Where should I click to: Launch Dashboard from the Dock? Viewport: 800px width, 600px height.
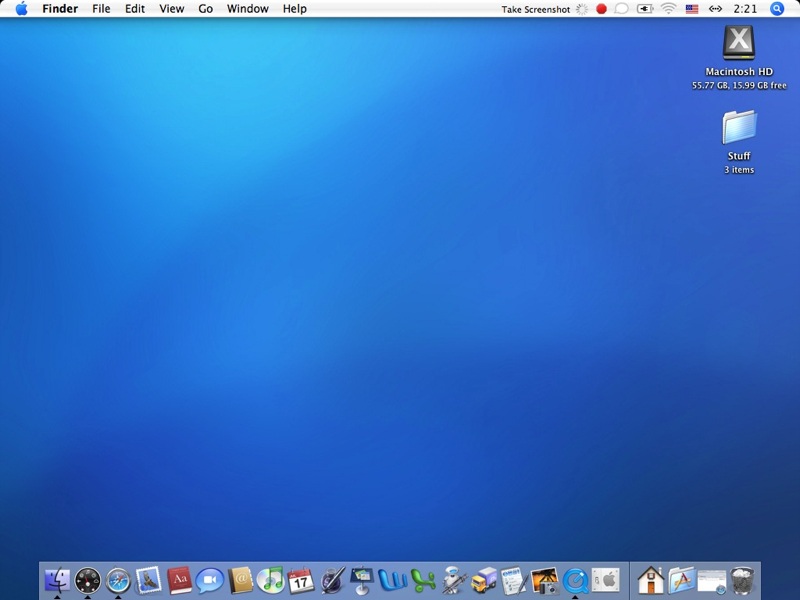(x=88, y=581)
